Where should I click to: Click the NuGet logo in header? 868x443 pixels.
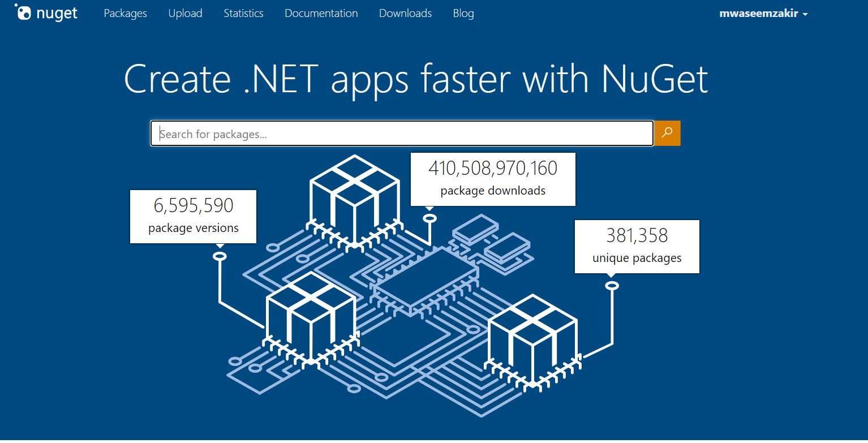tap(46, 12)
